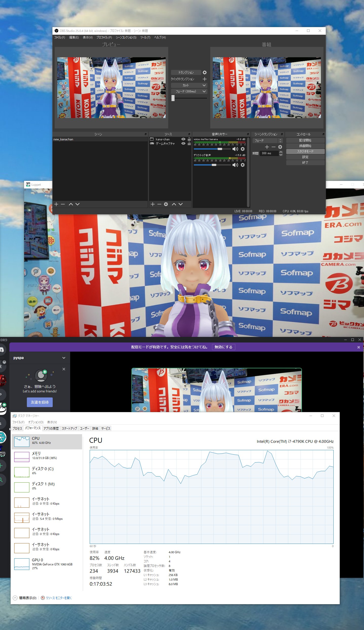
Task: Toggle visibility of the ゲームキャプチャ source
Action: click(183, 144)
